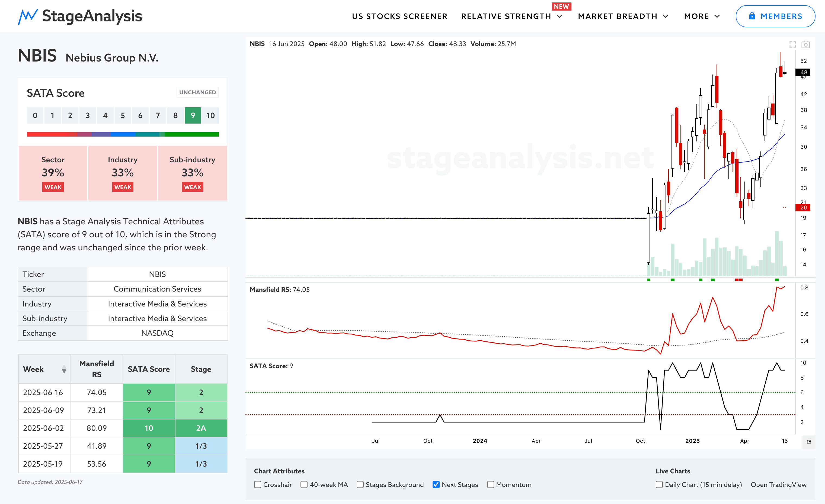This screenshot has width=825, height=504.
Task: Click Mansfield RS value 53.56
Action: 97,464
